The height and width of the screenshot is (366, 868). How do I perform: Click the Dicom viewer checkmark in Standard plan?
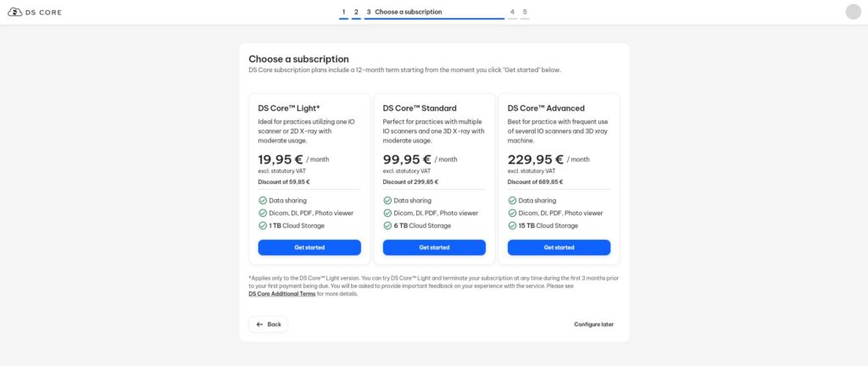coord(387,213)
